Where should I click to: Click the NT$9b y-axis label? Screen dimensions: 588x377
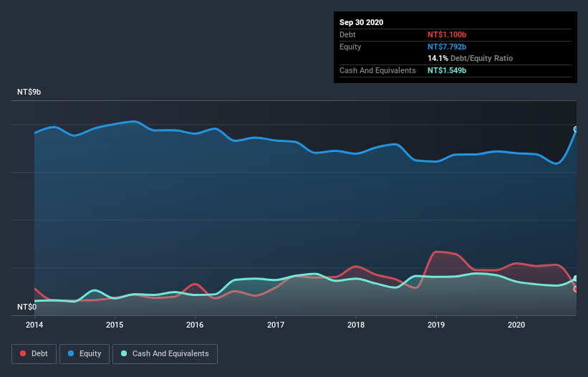click(29, 92)
